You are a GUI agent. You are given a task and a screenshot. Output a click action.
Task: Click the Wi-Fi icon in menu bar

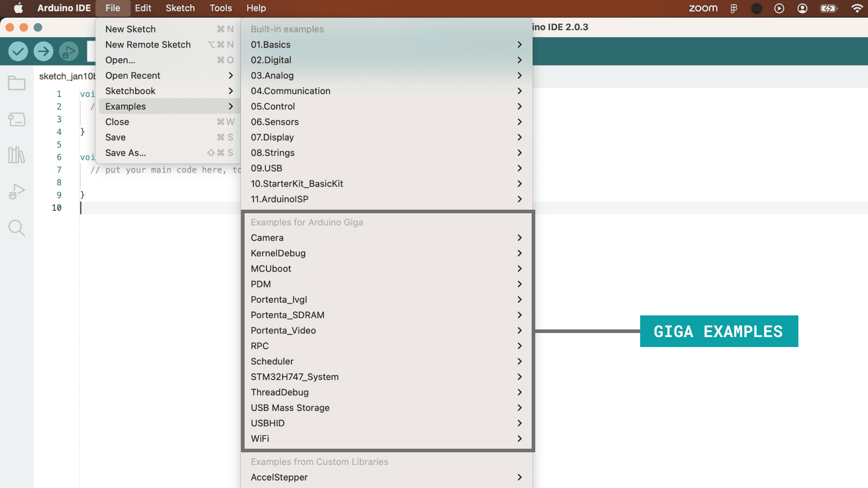pos(857,8)
